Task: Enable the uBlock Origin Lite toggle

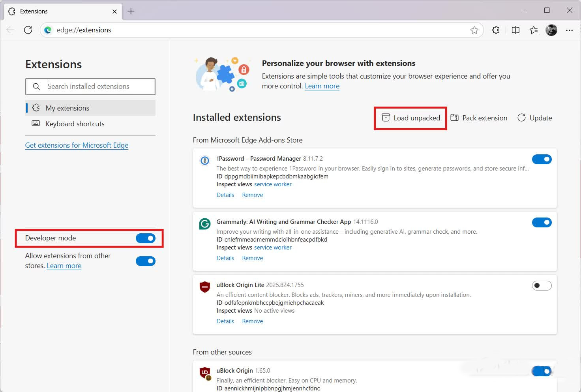Action: click(542, 285)
